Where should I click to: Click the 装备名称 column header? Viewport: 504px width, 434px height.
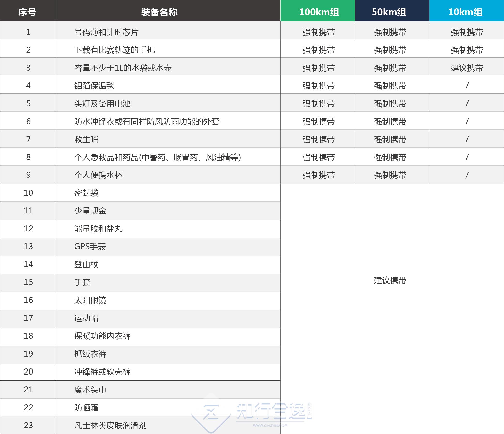tap(159, 12)
